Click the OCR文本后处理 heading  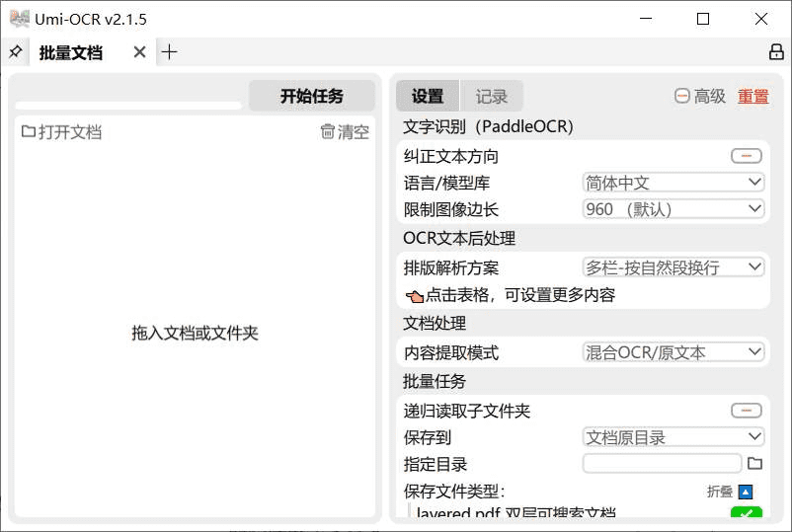(x=459, y=238)
